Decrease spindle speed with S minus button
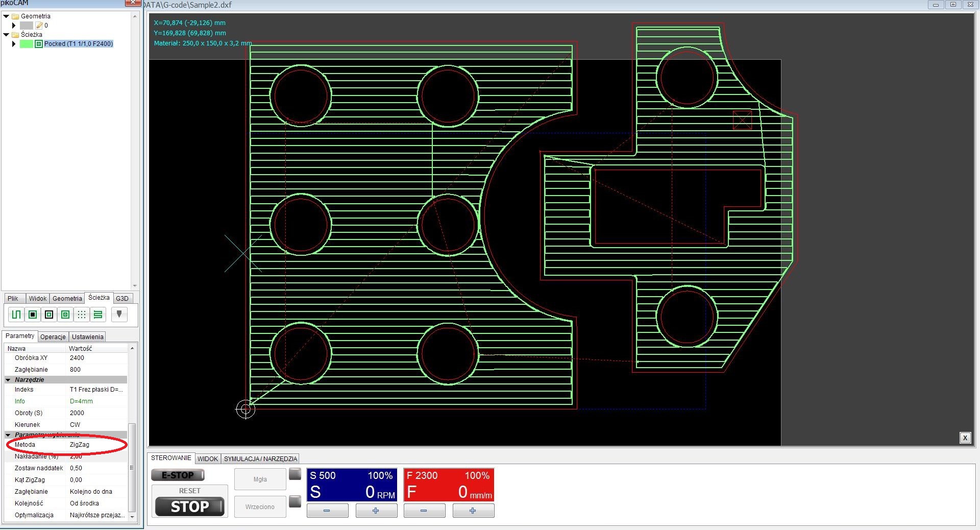Screen dimensions: 980x530 point(327,511)
